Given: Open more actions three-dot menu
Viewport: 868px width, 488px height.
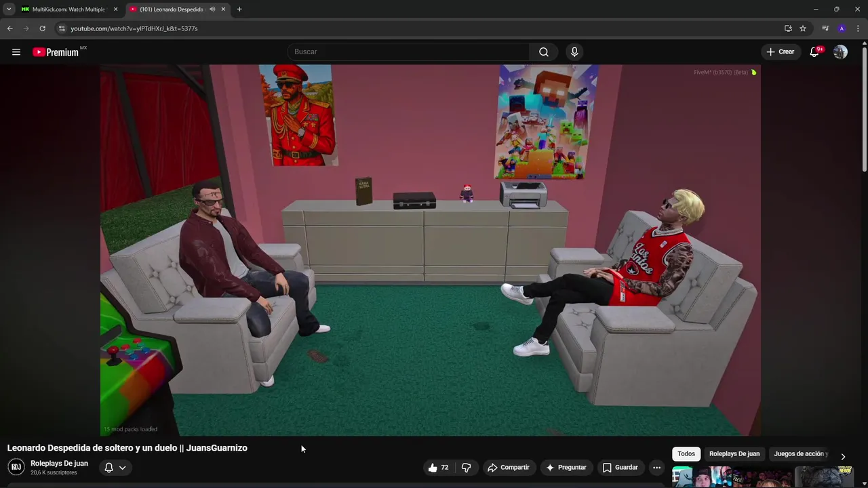Looking at the screenshot, I should point(656,468).
